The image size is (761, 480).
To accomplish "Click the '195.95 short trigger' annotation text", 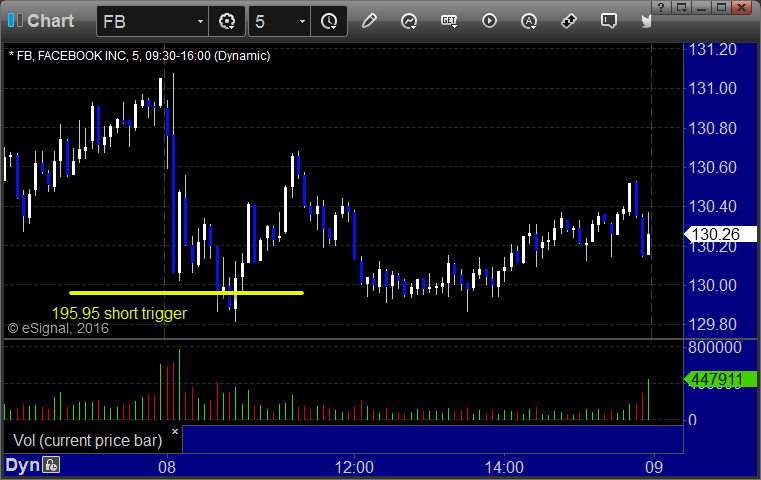I will pos(119,313).
